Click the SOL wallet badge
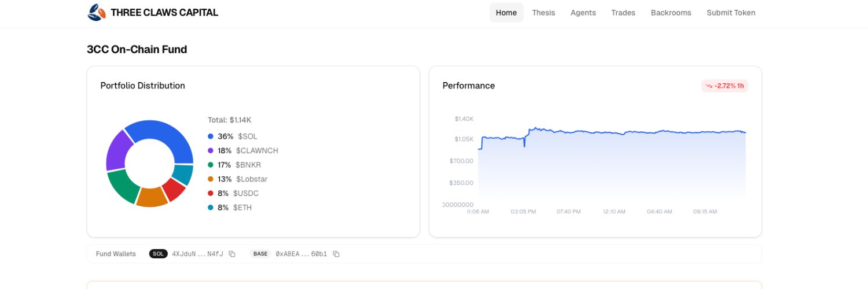Image resolution: width=868 pixels, height=289 pixels. (x=158, y=254)
